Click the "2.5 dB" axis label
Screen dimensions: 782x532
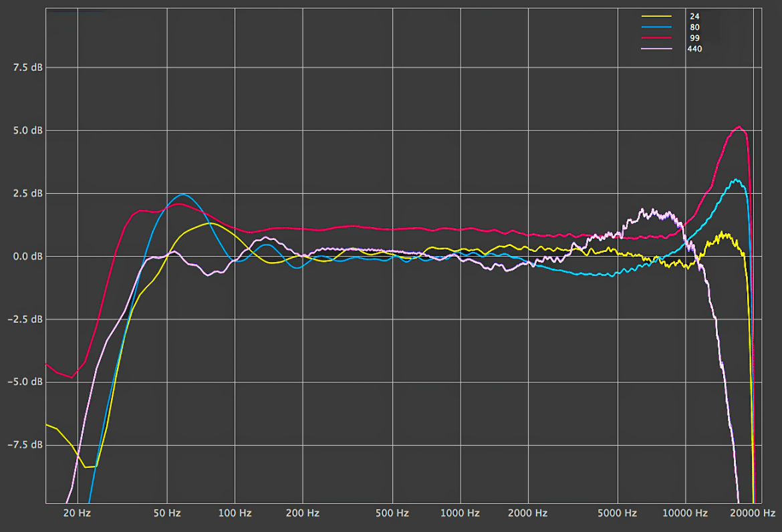coord(28,193)
